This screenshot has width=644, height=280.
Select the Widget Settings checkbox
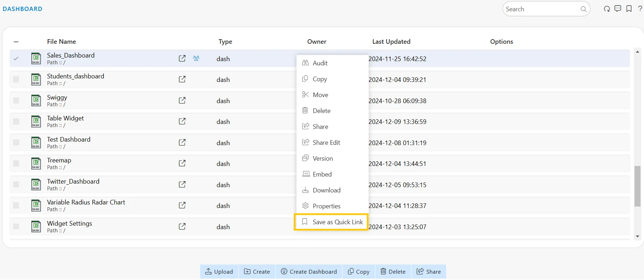16,227
